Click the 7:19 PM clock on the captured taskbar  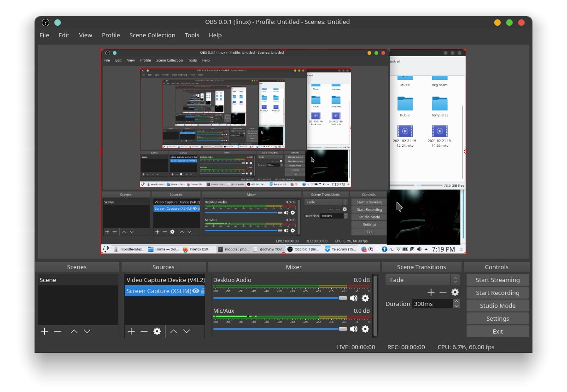[x=444, y=249]
